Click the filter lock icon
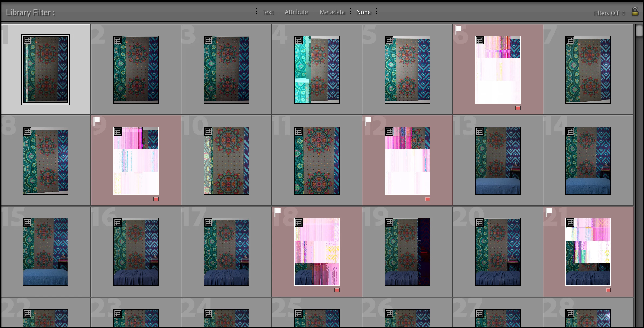This screenshot has height=328, width=644. tap(635, 12)
